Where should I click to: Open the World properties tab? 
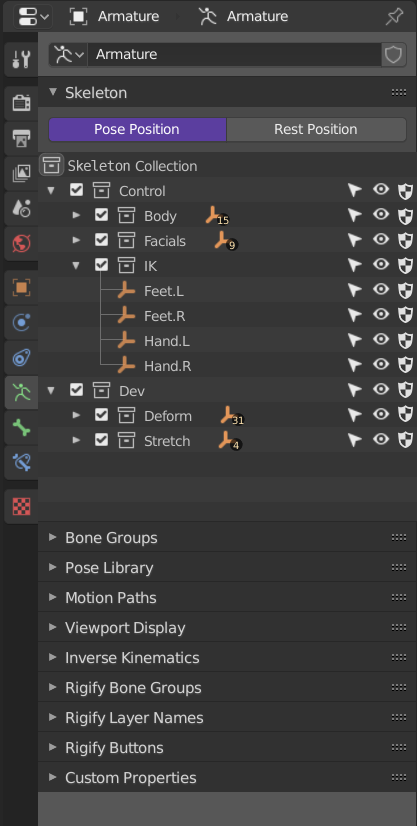(x=21, y=243)
